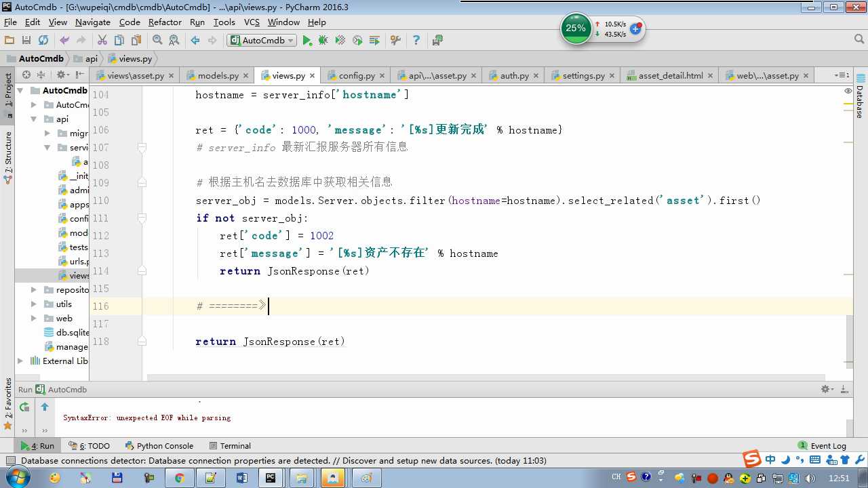Collapse the api folder in tree
The width and height of the screenshot is (868, 488).
[34, 119]
